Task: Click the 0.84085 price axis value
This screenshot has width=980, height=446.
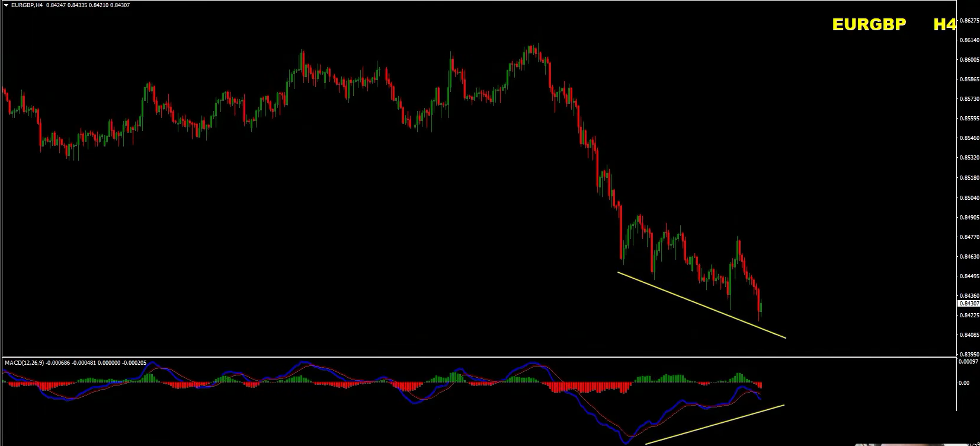Action: (x=969, y=335)
